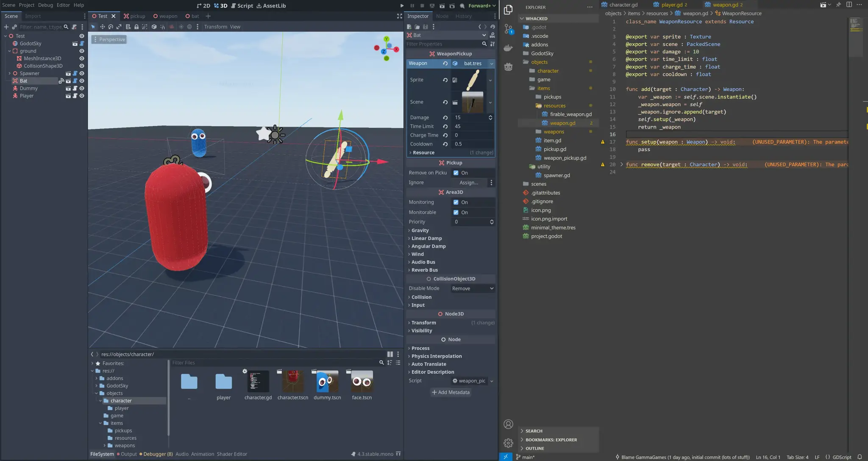868x461 pixels.
Task: Expand the Spawner node in scene tree
Action: [10, 73]
